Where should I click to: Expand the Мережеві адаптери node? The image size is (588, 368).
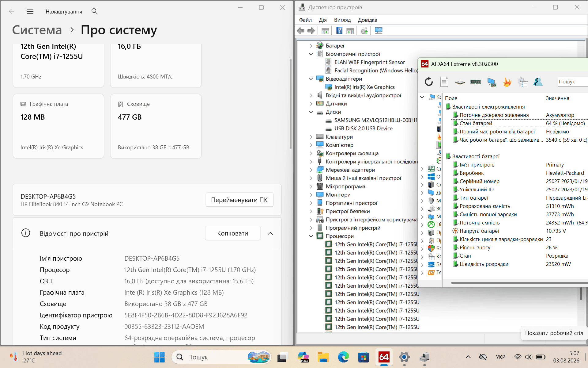click(x=311, y=170)
